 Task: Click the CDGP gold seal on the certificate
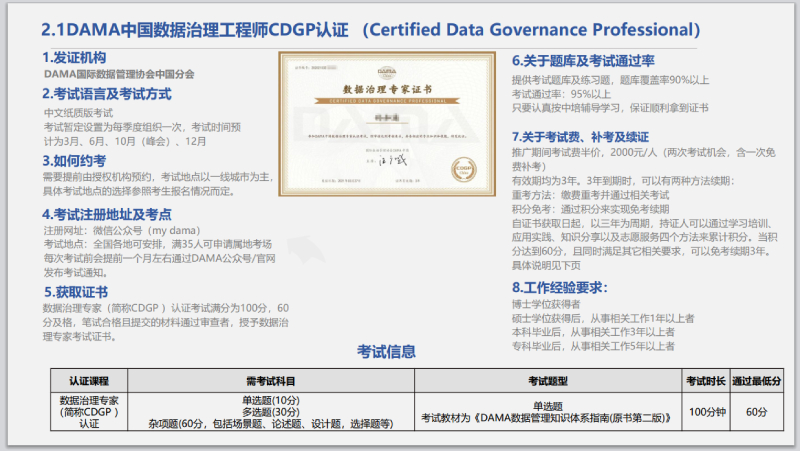(x=464, y=170)
